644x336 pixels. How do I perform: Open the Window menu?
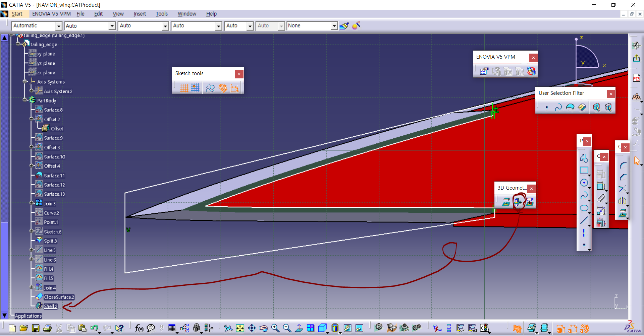[187, 14]
